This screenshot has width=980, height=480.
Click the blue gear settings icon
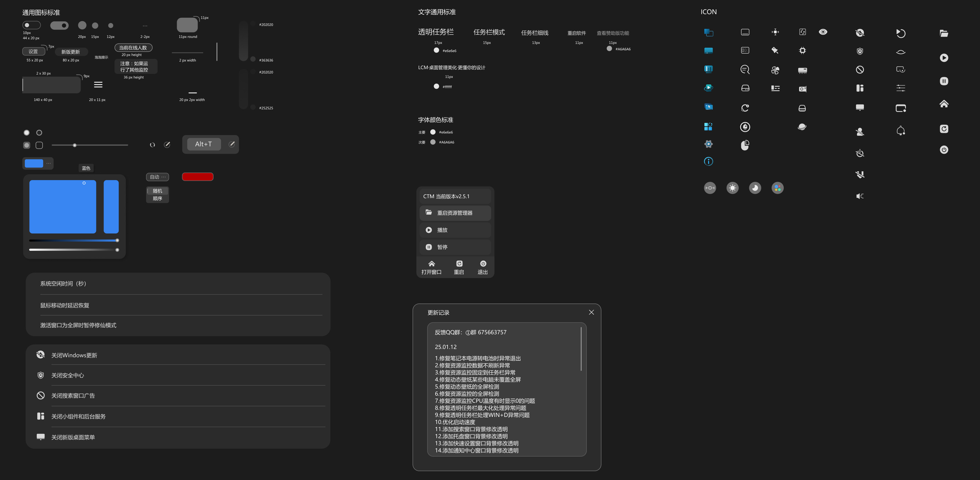click(708, 144)
